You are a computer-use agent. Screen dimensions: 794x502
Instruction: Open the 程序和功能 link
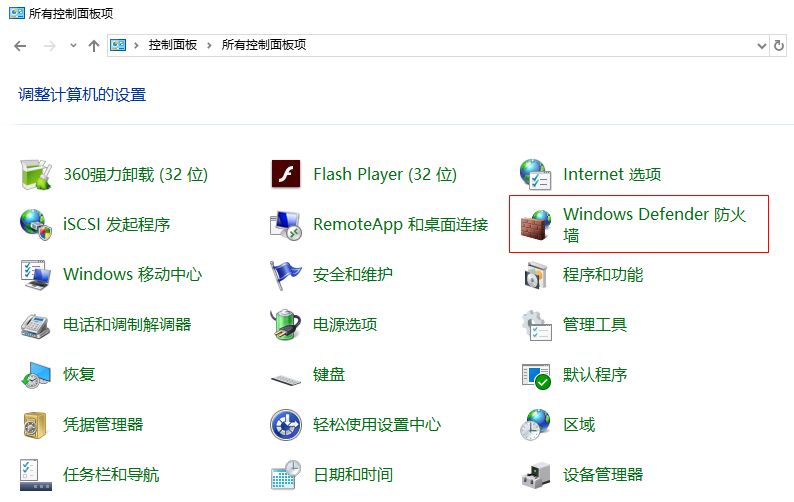click(x=603, y=275)
